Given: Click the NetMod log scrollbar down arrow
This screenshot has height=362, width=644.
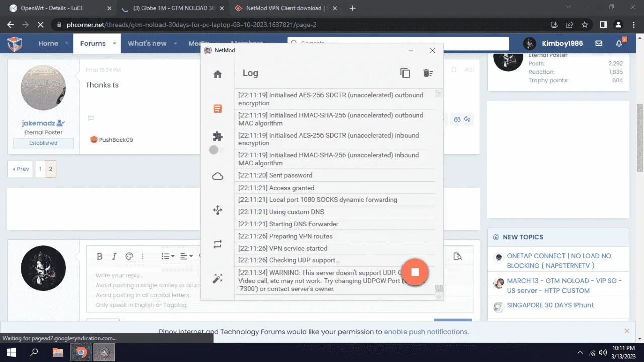Looking at the screenshot, I should pos(439,297).
